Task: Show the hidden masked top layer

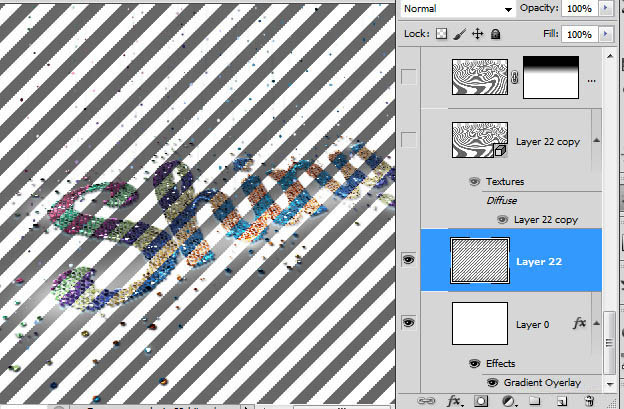Action: (x=409, y=77)
